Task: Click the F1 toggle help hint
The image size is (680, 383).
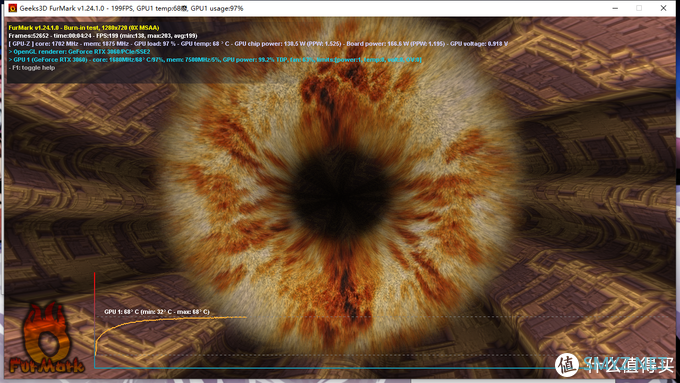Action: click(32, 68)
